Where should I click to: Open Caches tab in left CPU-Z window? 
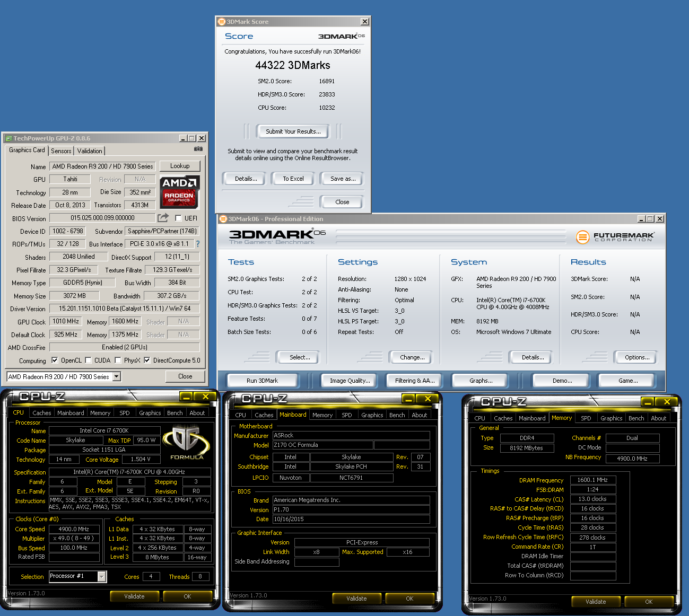pyautogui.click(x=42, y=413)
